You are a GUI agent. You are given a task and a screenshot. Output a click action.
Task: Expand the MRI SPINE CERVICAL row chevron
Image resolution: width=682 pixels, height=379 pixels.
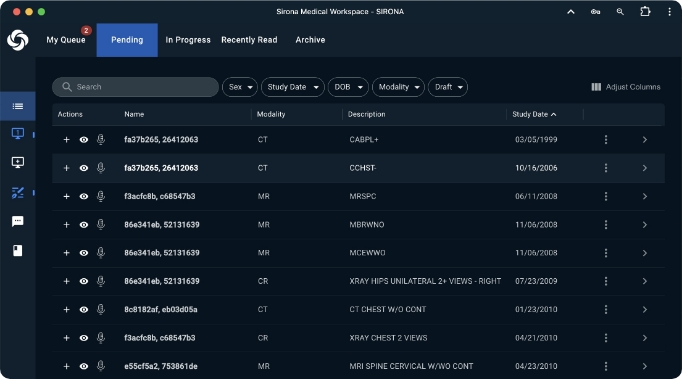645,366
